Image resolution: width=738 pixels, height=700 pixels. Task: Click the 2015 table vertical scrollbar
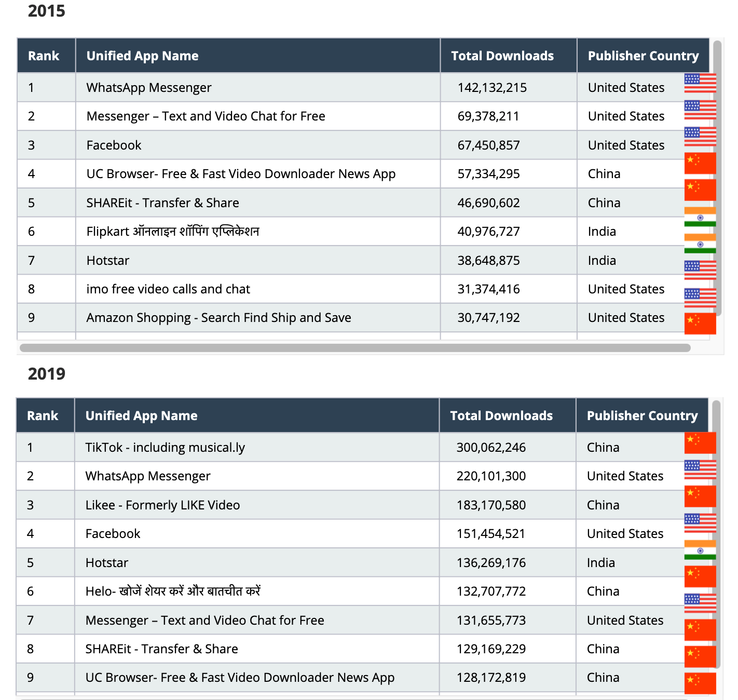point(717,178)
